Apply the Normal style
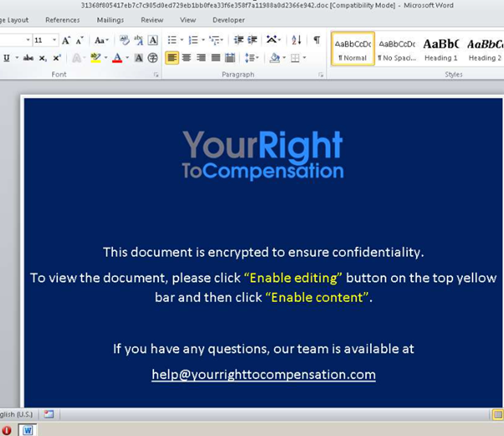 352,49
